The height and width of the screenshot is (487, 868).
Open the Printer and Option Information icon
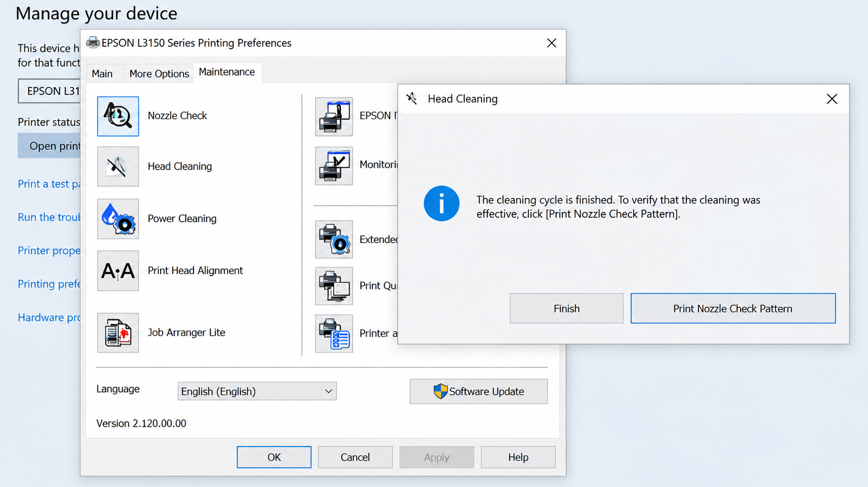(334, 334)
